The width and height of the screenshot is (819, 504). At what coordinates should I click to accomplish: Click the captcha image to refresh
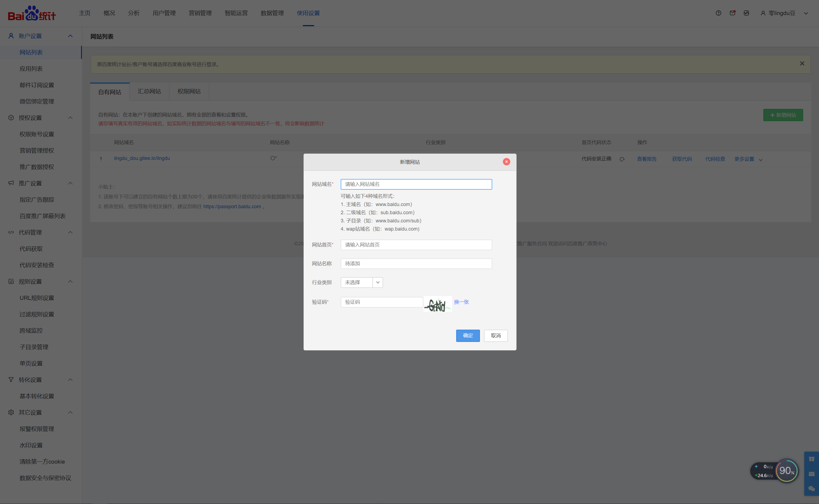(x=438, y=304)
